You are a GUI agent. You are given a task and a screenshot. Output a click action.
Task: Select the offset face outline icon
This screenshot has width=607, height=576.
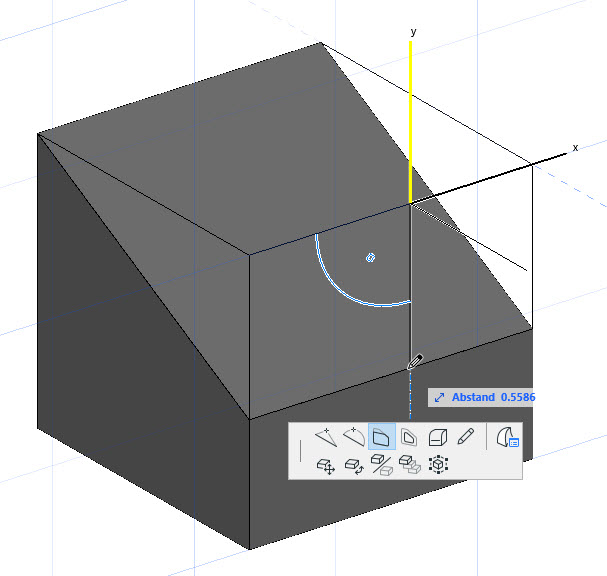(x=409, y=437)
